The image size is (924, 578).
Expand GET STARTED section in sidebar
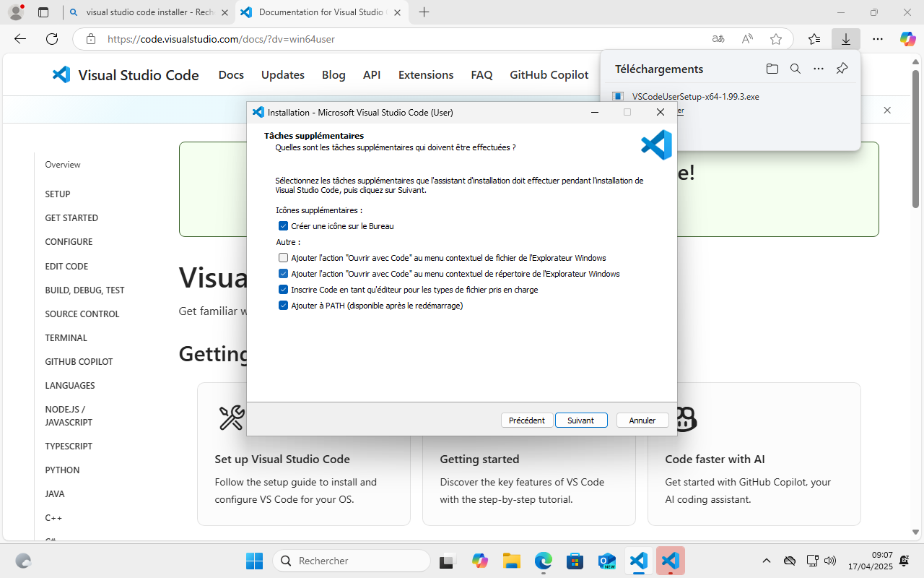(x=71, y=217)
